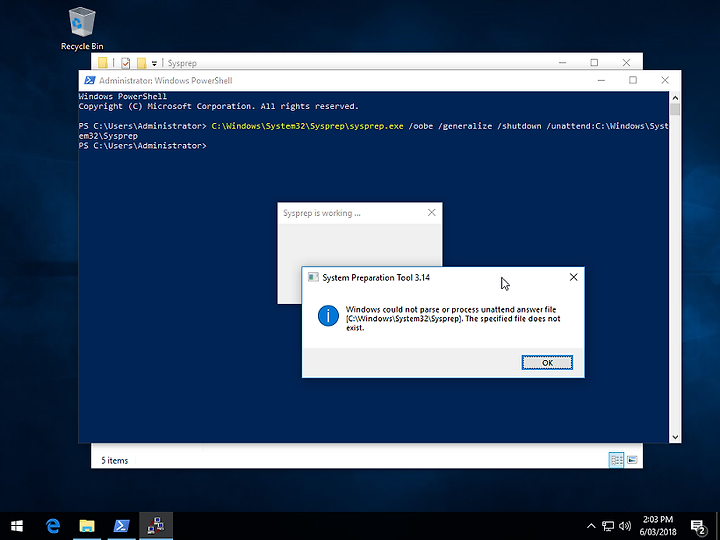Click OK in System Preparation Tool dialog
Screen dimensions: 720x540
[547, 362]
